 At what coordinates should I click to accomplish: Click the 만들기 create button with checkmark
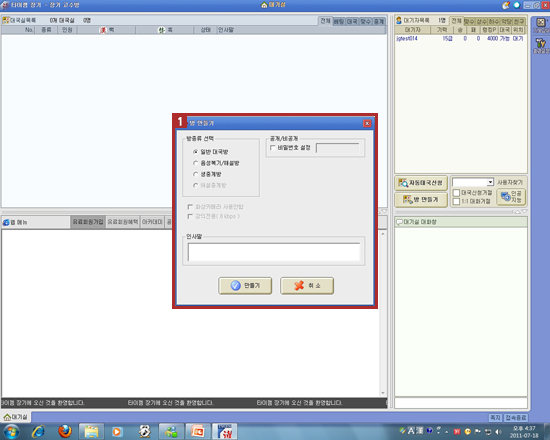point(245,286)
